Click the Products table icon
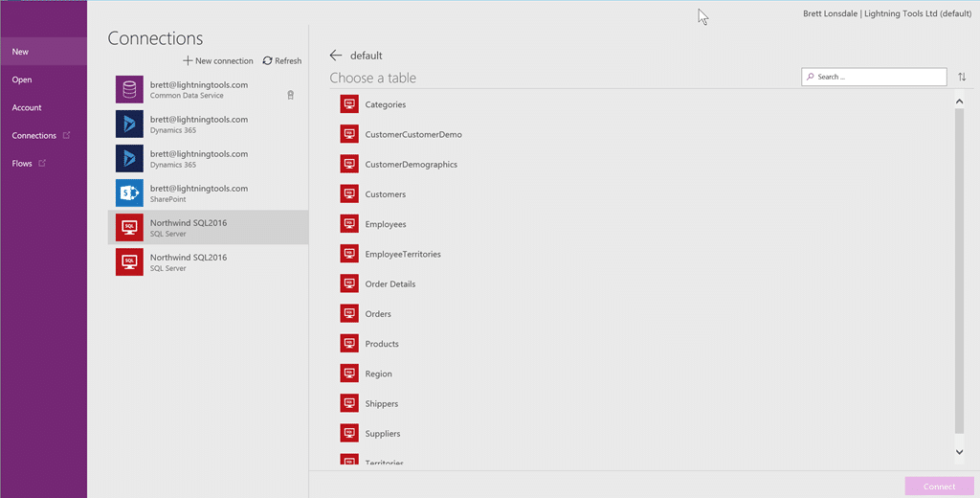Image resolution: width=980 pixels, height=498 pixels. (349, 344)
